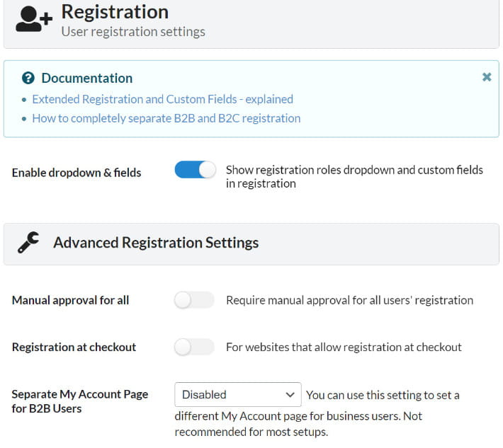The image size is (503, 448).
Task: Click Show registration roles dropdown description
Action: pyautogui.click(x=354, y=176)
